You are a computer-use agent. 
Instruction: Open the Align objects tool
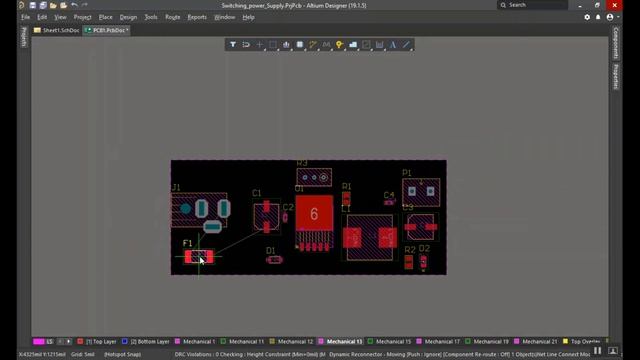point(286,44)
